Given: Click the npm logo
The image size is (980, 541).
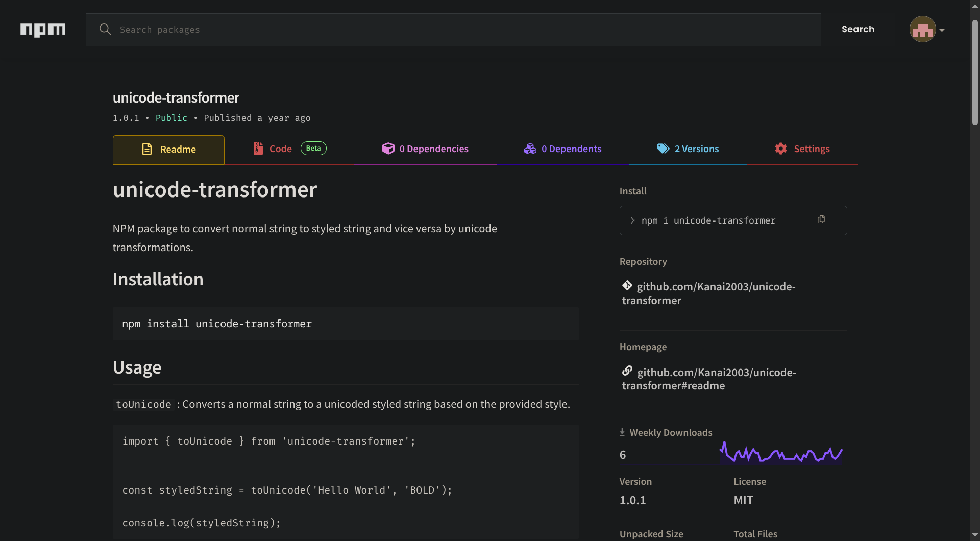Looking at the screenshot, I should click(x=43, y=30).
